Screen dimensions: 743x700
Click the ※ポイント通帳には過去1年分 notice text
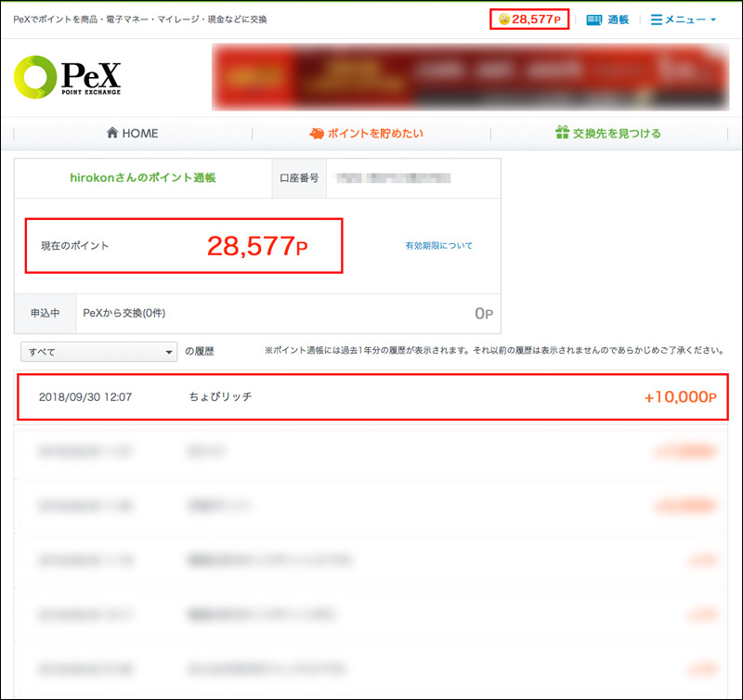click(494, 351)
